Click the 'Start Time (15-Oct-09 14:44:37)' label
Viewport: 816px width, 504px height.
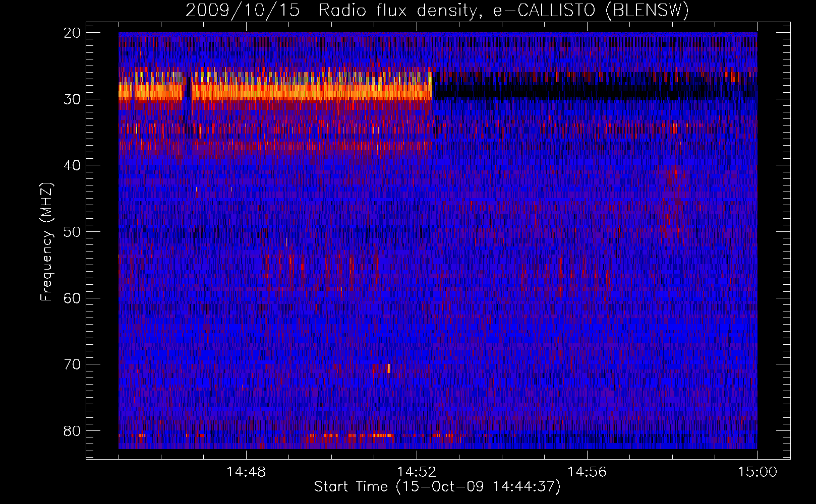437,487
